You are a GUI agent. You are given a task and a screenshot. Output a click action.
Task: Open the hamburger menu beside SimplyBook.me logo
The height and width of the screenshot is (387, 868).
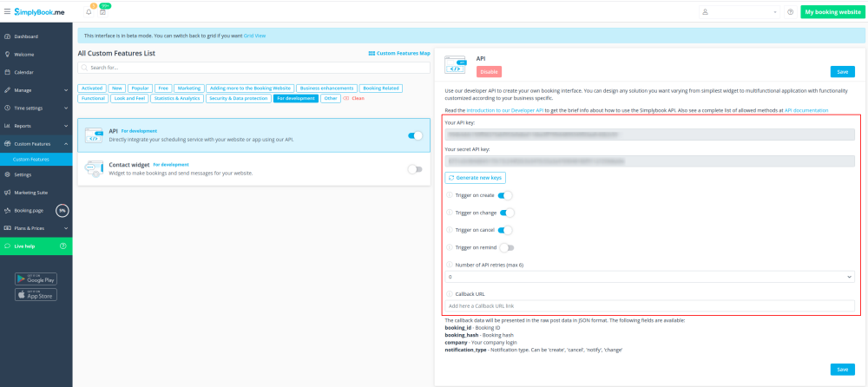pos(7,11)
